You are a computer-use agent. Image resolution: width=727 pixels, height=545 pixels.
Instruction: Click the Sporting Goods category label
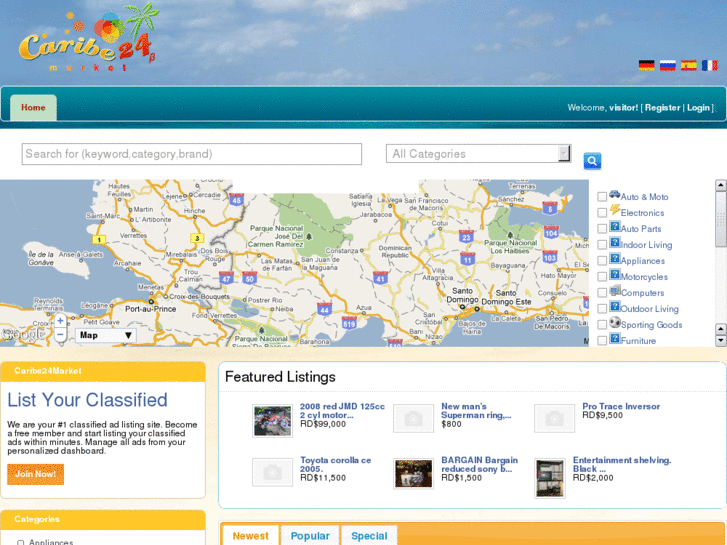click(651, 325)
